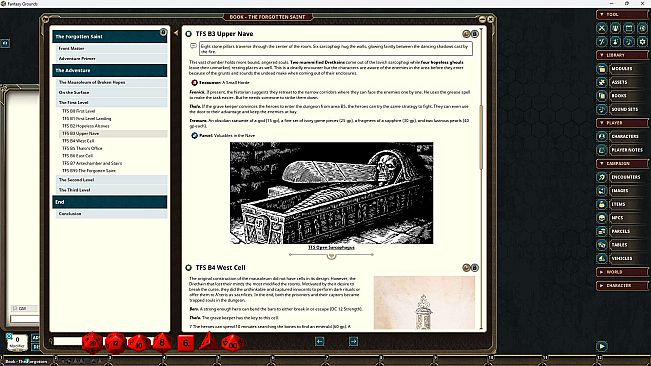Click the Modifier value box

(17, 342)
